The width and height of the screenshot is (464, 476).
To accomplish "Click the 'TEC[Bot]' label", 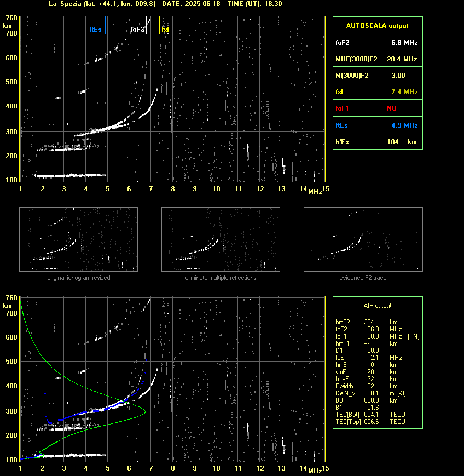I will pos(347,414).
